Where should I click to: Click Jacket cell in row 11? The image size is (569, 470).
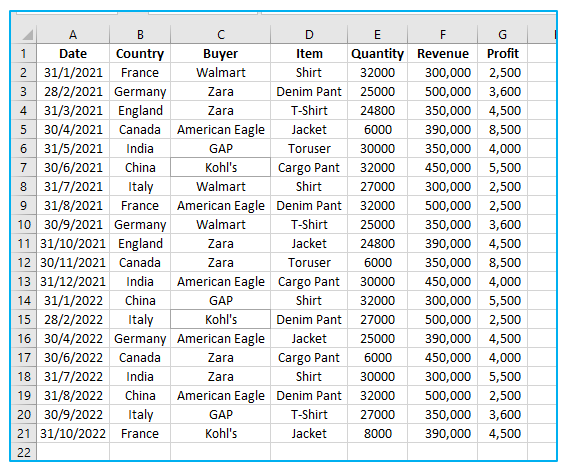point(309,244)
